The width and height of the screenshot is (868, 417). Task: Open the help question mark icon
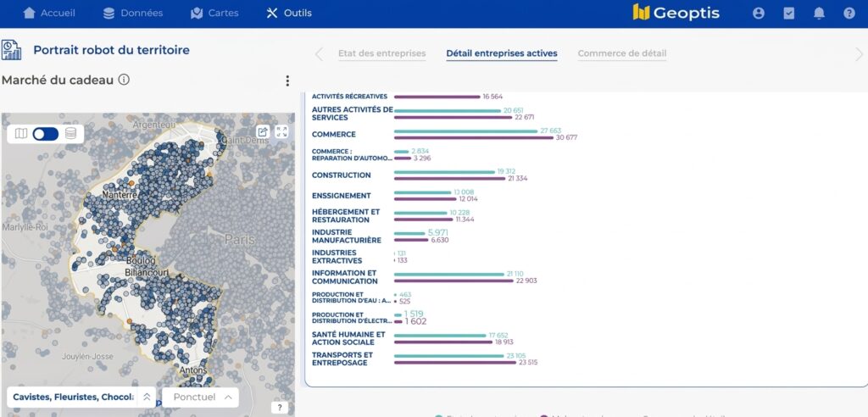pyautogui.click(x=849, y=14)
